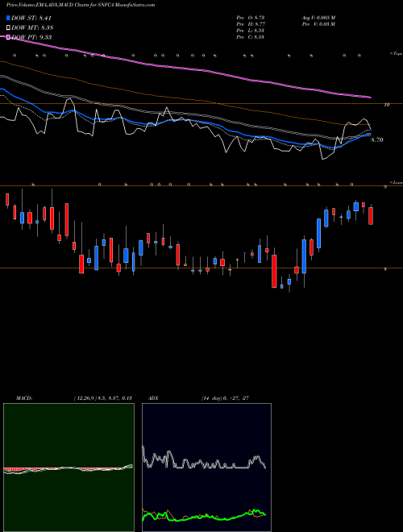Click the white DOW MT legend swatch
This screenshot has height=532, width=403.
coord(8,27)
